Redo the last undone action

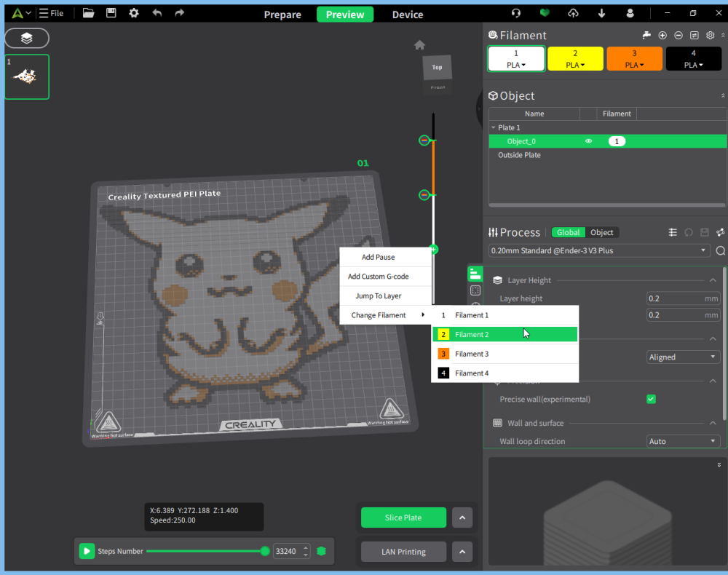tap(179, 13)
